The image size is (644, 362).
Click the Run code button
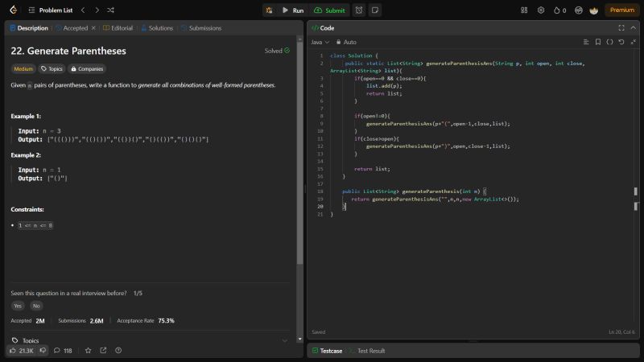[x=292, y=10]
